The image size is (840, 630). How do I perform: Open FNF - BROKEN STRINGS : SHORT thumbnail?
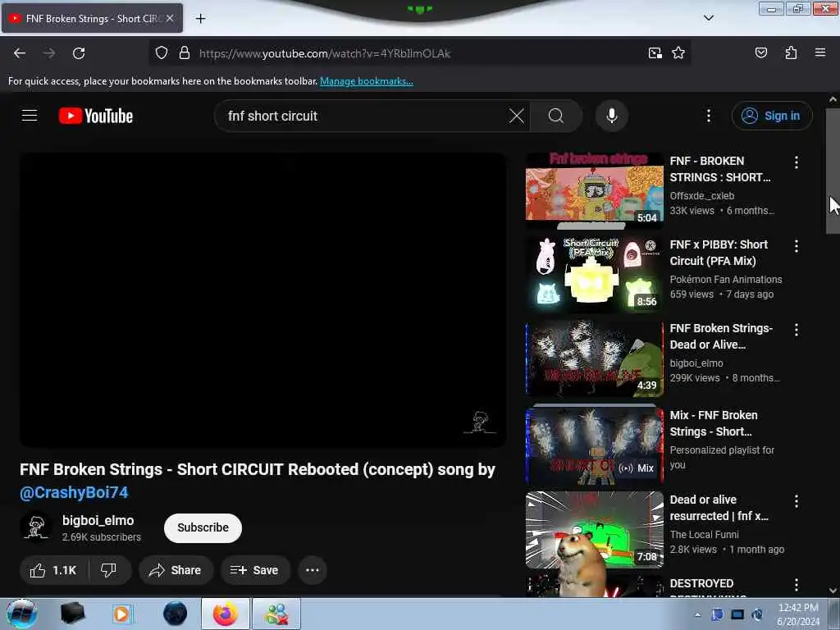[595, 190]
